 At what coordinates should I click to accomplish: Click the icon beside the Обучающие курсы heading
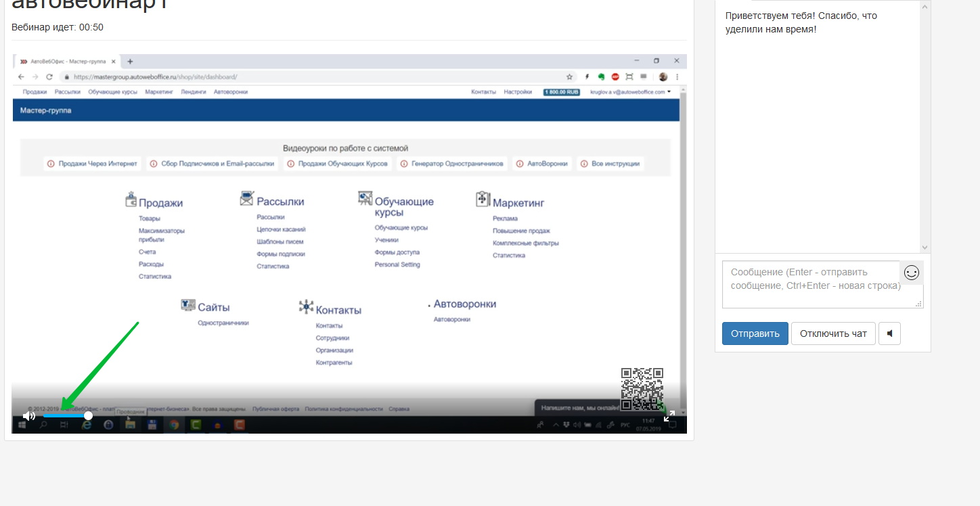365,198
